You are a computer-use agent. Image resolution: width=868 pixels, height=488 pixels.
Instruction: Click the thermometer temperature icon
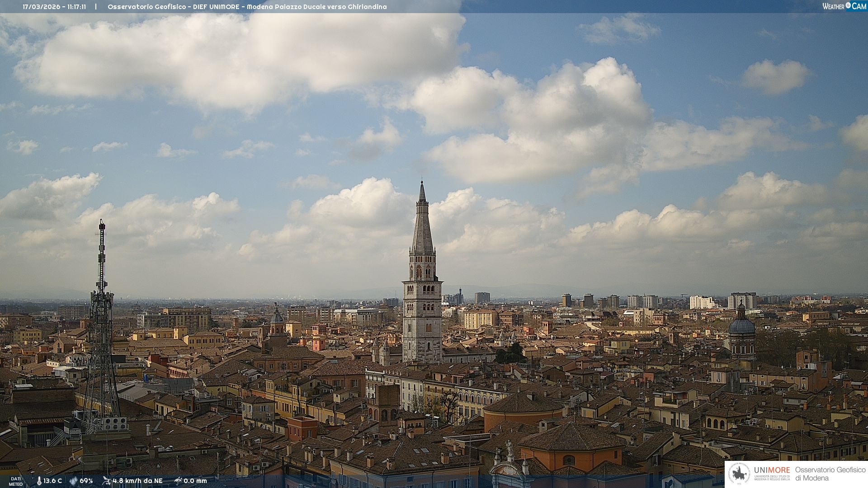[39, 481]
